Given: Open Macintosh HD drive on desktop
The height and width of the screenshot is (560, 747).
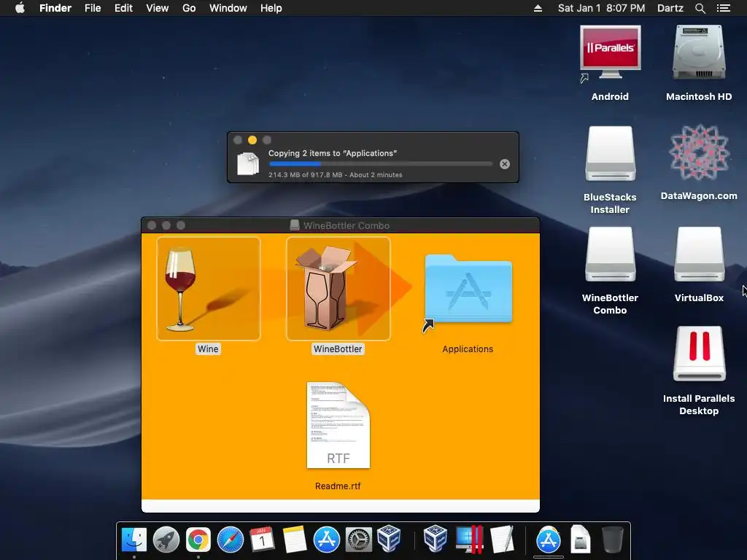Looking at the screenshot, I should click(699, 52).
